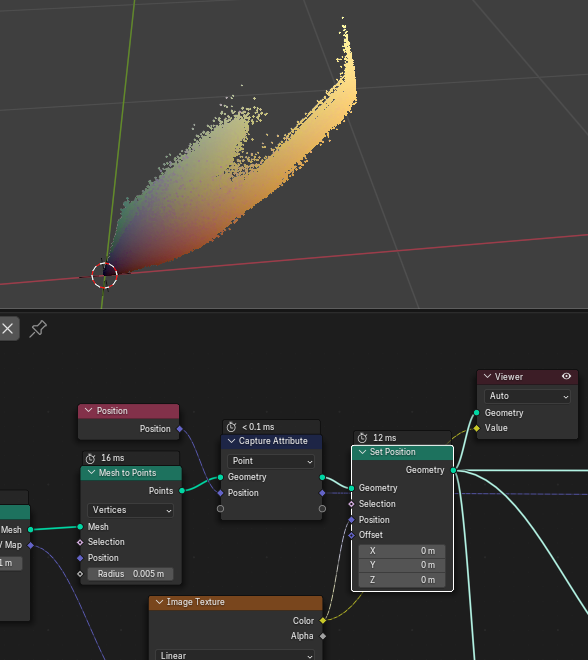Click the Image Texture Alpha output socket

tap(323, 636)
